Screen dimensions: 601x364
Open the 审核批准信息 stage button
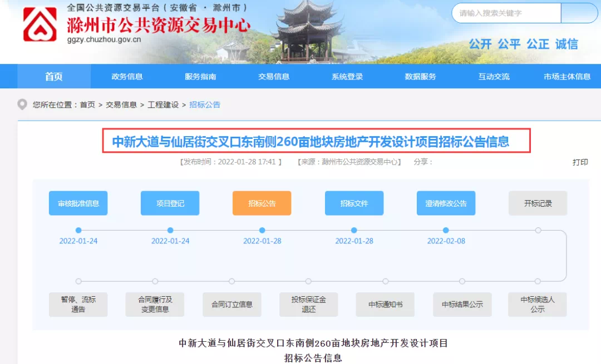pyautogui.click(x=78, y=203)
